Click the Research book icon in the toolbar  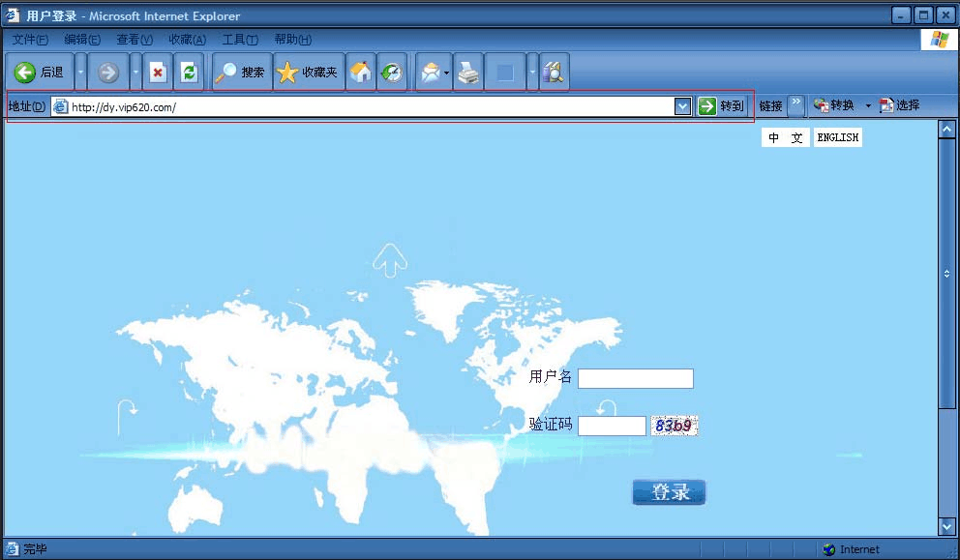click(554, 73)
